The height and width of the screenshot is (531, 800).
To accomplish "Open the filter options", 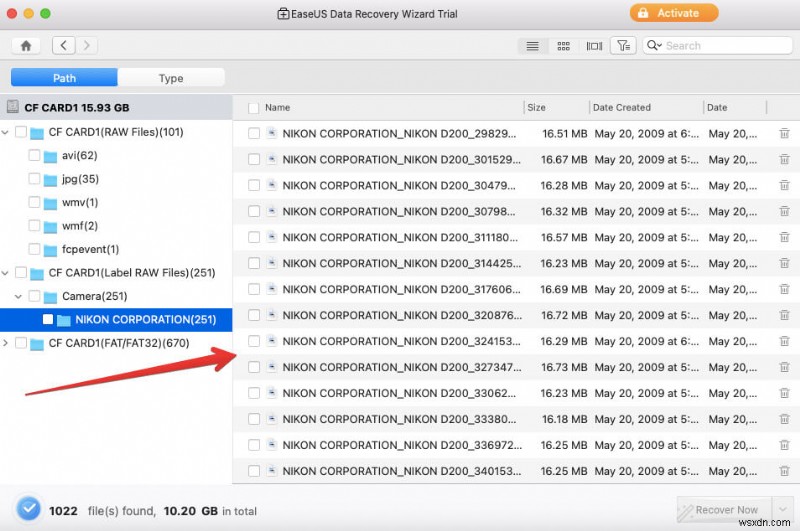I will click(x=623, y=46).
